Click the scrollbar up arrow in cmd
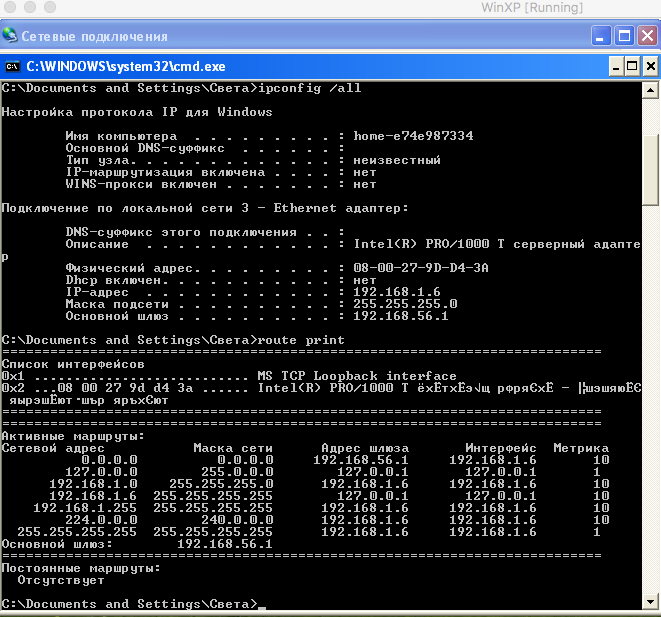661x617 pixels. [x=650, y=90]
